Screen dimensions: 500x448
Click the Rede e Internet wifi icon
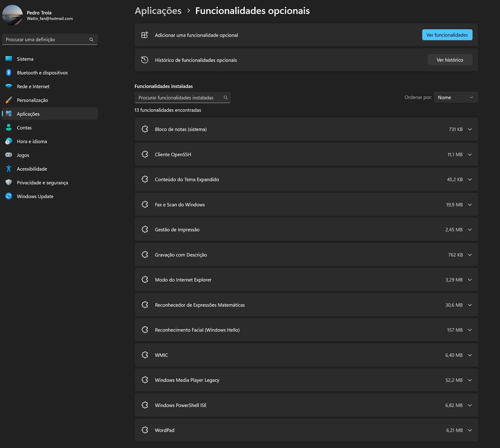[x=9, y=86]
